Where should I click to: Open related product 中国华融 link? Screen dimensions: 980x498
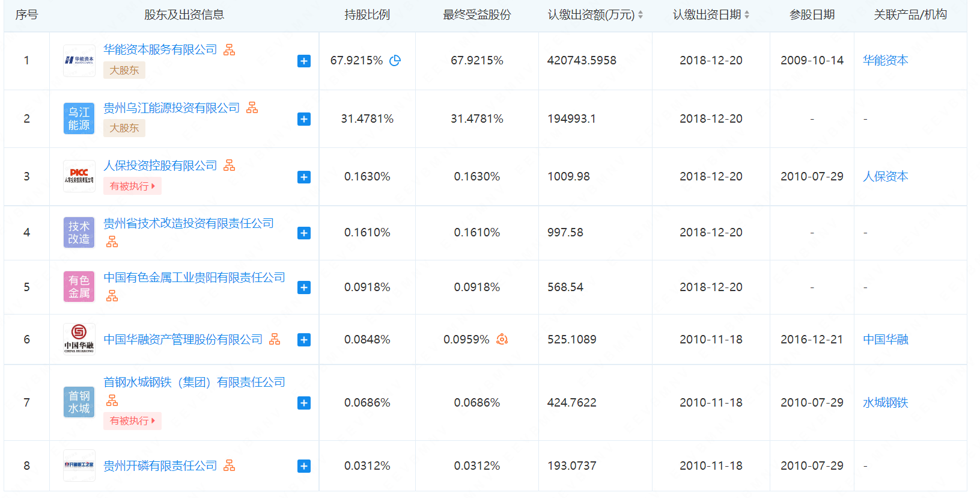coord(886,340)
